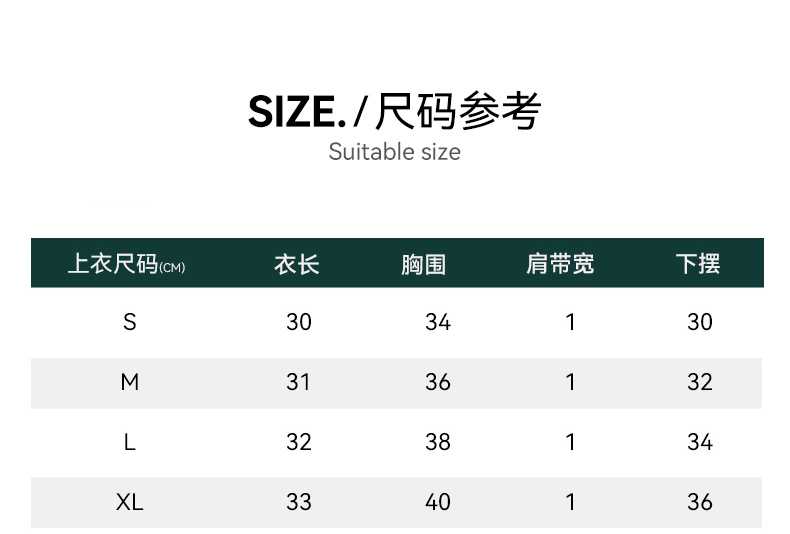The width and height of the screenshot is (790, 534).
Task: Click the 衣长 value 31 for size M
Action: click(x=298, y=382)
